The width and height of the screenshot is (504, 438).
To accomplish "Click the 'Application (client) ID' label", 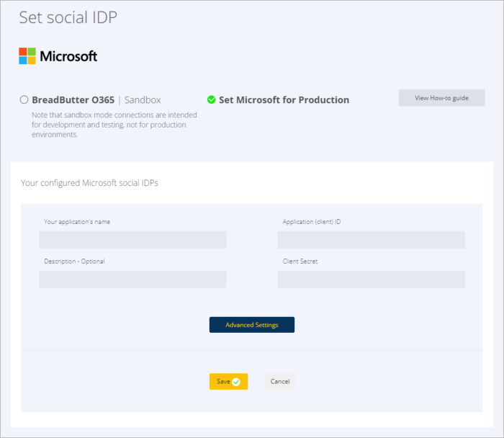I will click(312, 222).
